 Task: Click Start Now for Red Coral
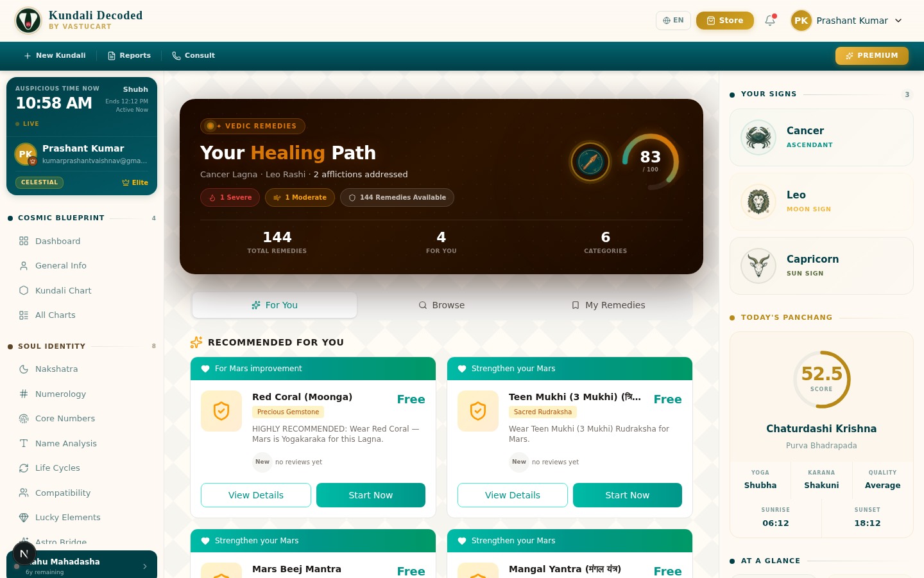pyautogui.click(x=371, y=495)
